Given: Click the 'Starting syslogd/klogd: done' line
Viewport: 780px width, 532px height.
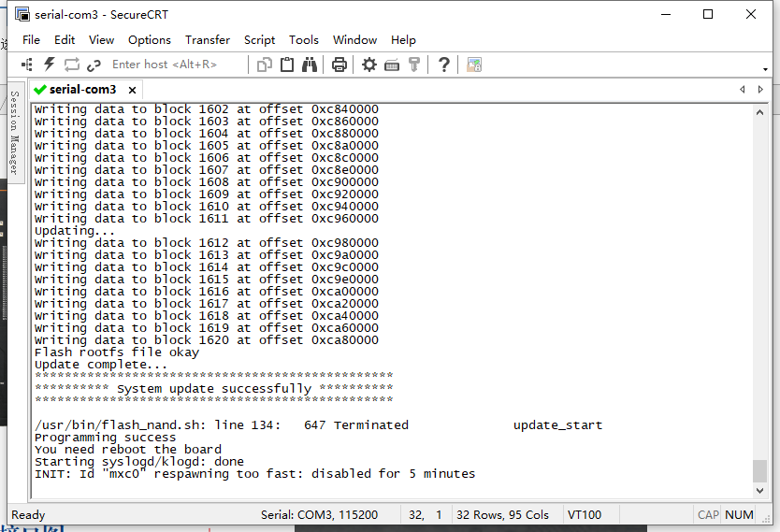Looking at the screenshot, I should 139,462.
